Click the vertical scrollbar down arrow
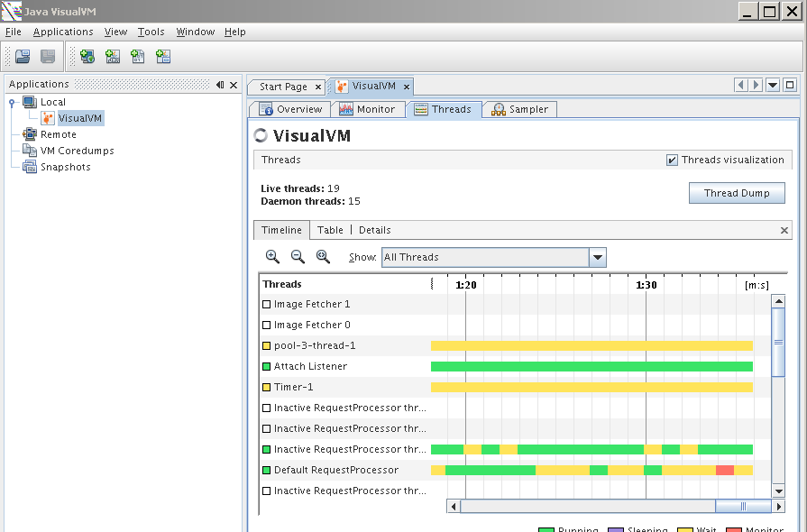 779,491
